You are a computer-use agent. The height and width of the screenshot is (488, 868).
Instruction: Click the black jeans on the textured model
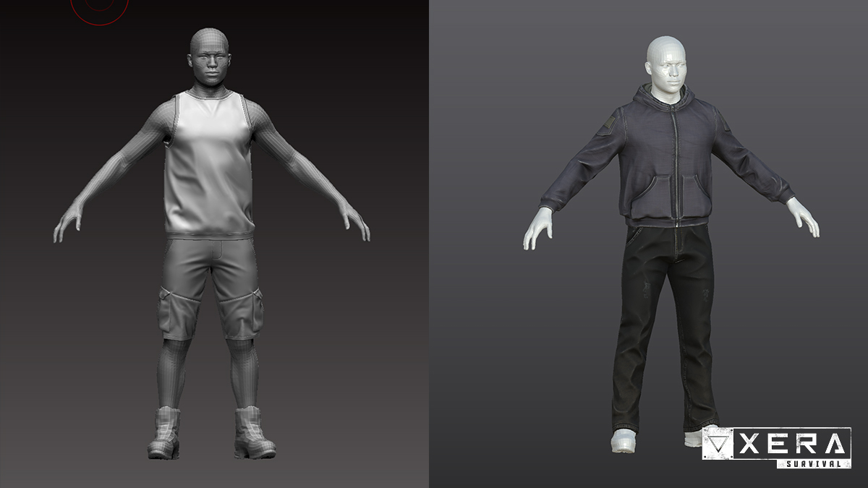tap(664, 328)
